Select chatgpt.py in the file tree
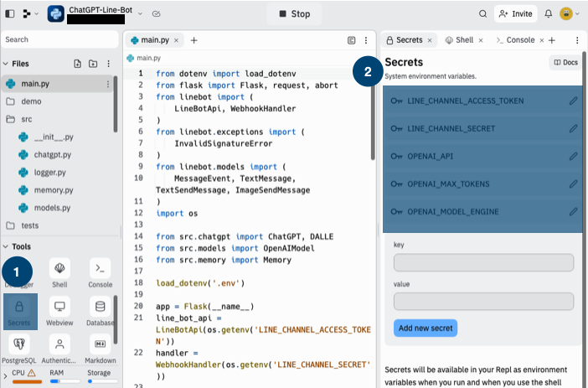588x388 pixels. tap(53, 155)
